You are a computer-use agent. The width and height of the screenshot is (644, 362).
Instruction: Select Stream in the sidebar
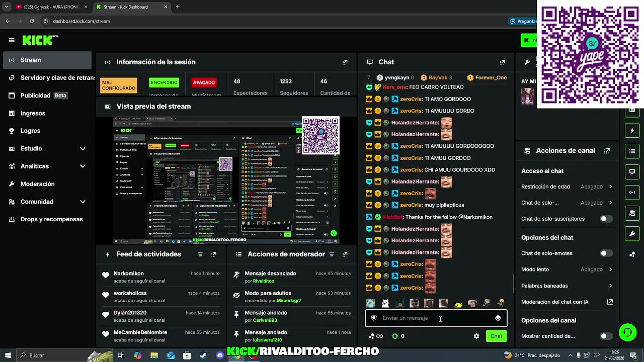click(x=48, y=60)
